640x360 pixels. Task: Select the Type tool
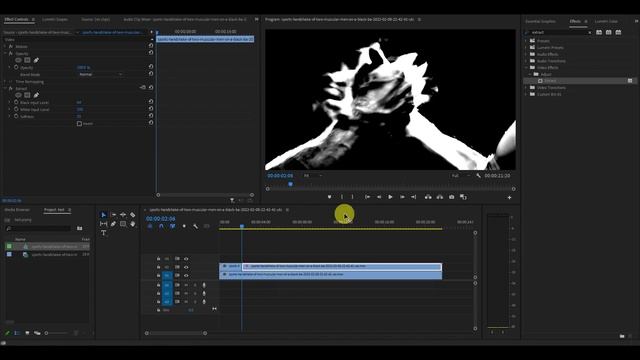pos(104,233)
